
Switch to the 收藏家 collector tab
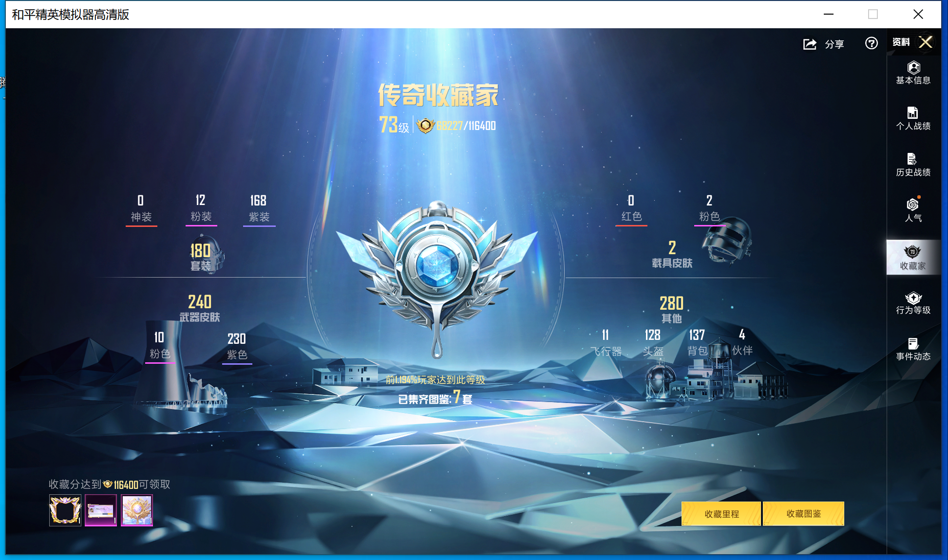tap(913, 257)
